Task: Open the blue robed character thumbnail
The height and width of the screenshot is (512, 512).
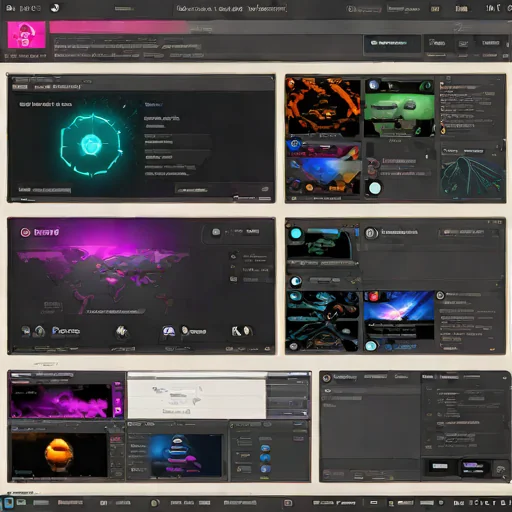Action: 186,455
